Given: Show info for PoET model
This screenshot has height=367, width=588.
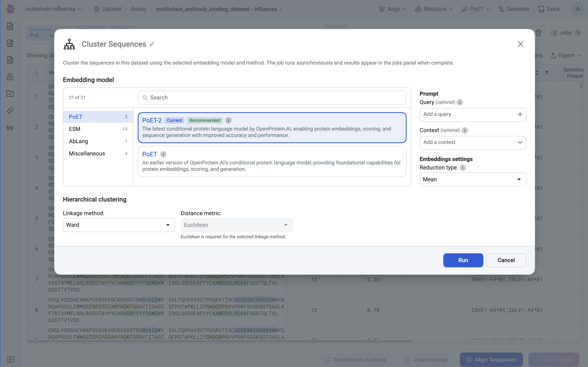Looking at the screenshot, I should tap(163, 154).
